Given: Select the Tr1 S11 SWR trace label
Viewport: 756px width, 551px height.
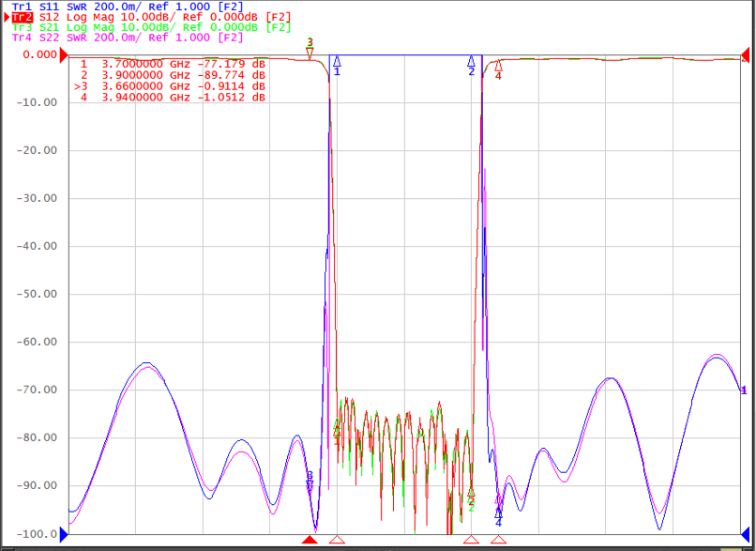Looking at the screenshot, I should click(x=128, y=7).
